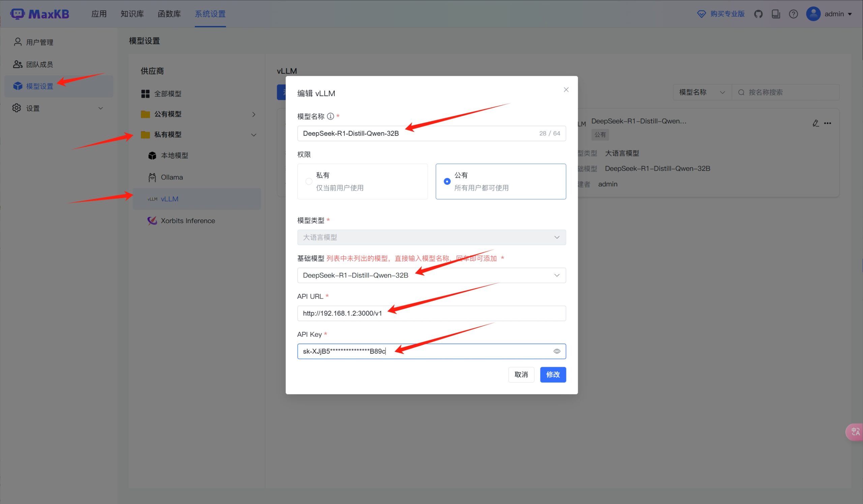Click the 模型名称 input field
863x504 pixels.
[x=431, y=134]
